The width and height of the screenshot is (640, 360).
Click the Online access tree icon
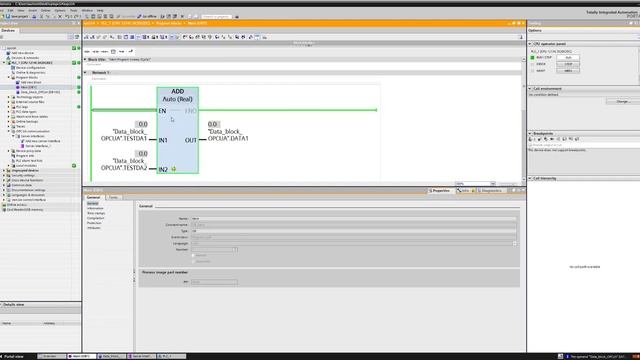click(4, 205)
